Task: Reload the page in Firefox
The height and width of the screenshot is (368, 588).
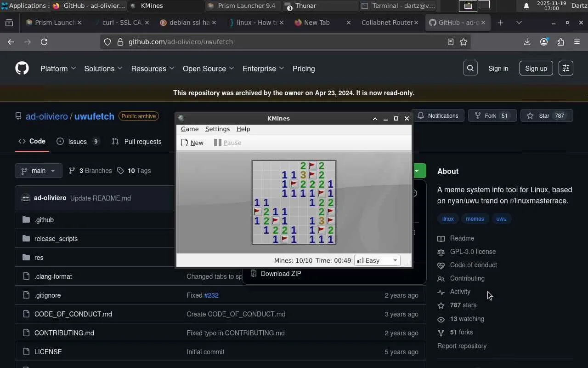Action: pyautogui.click(x=44, y=42)
